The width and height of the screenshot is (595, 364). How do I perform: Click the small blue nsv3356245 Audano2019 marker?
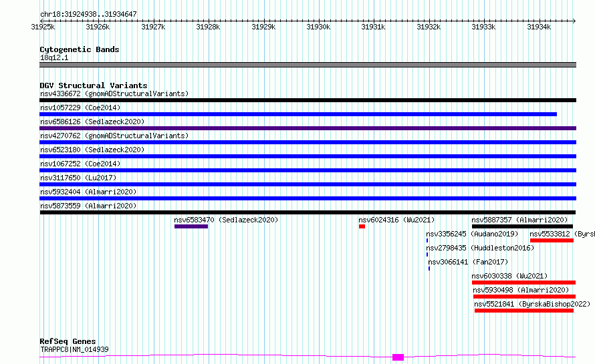click(427, 240)
